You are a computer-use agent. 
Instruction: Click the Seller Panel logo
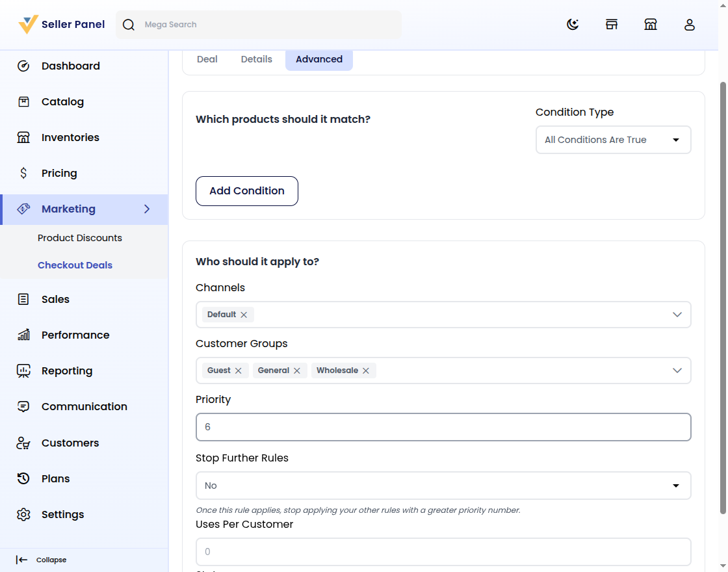point(61,25)
